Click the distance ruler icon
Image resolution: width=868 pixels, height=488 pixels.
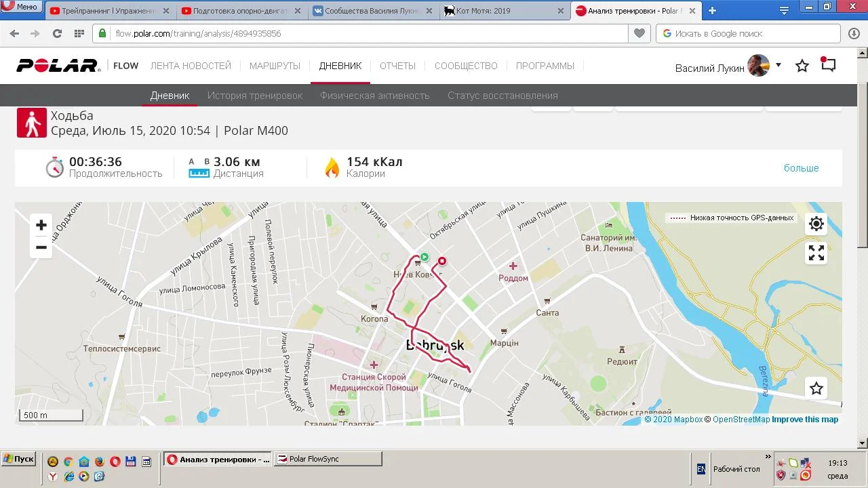tap(199, 168)
